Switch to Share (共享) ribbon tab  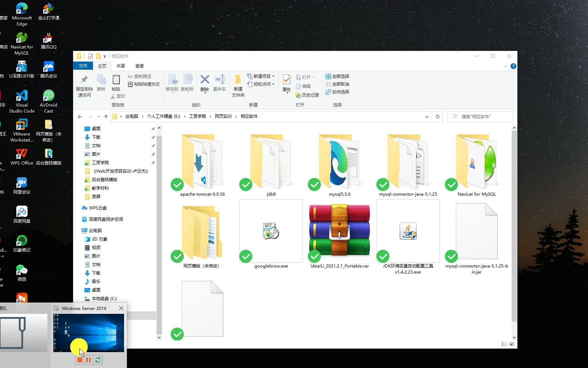click(121, 66)
